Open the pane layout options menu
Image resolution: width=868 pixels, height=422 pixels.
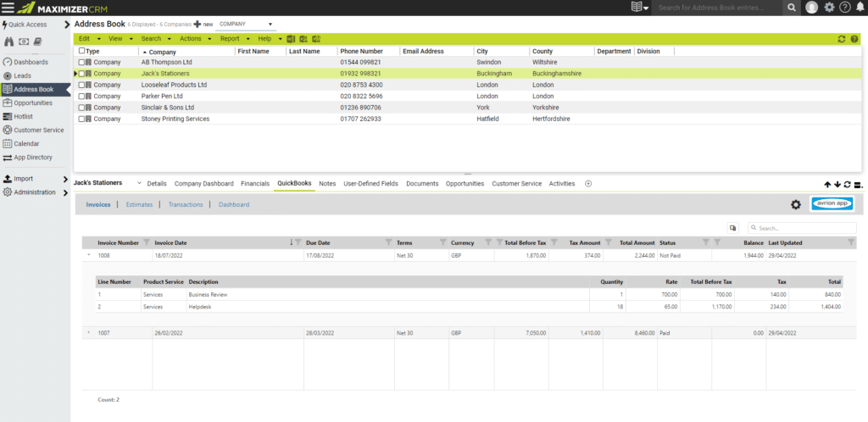point(859,184)
